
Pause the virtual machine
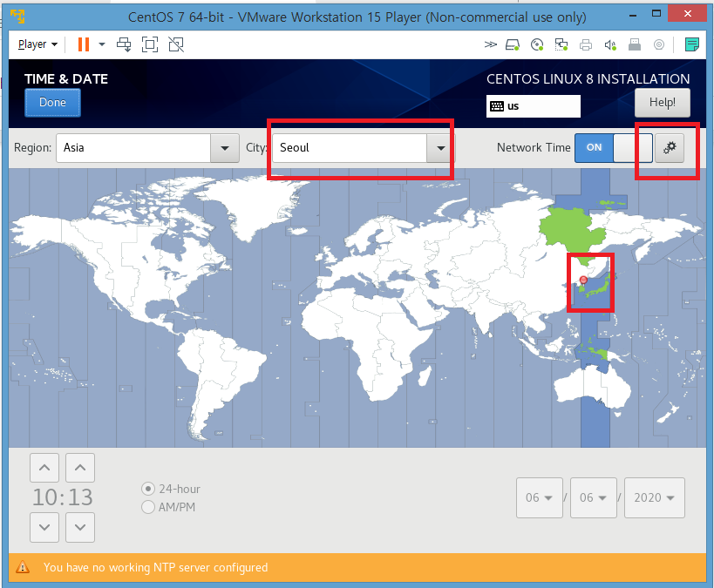click(x=84, y=44)
